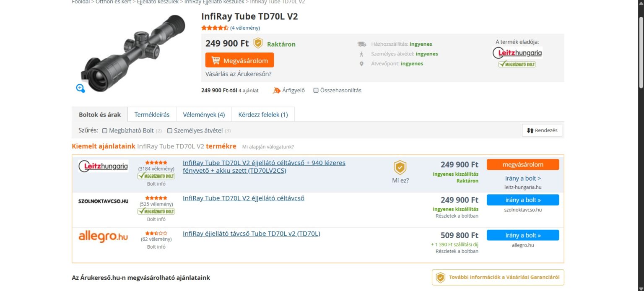644x291 pixels.
Task: Expand "Mi alapján válogatunk?" info
Action: pyautogui.click(x=268, y=147)
